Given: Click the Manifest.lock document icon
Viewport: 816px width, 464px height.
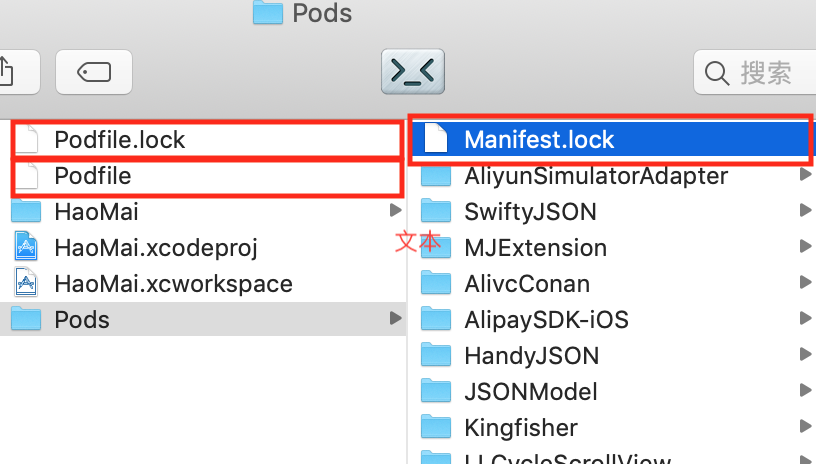Looking at the screenshot, I should (x=436, y=139).
